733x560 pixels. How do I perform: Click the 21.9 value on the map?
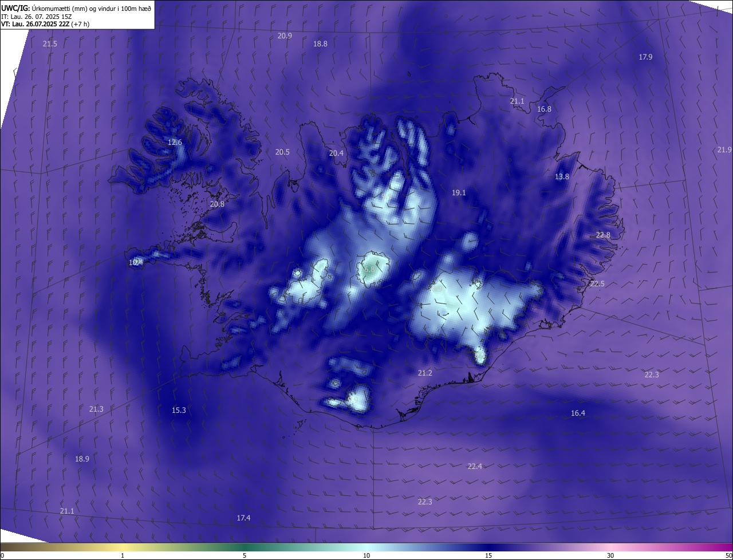tap(724, 150)
